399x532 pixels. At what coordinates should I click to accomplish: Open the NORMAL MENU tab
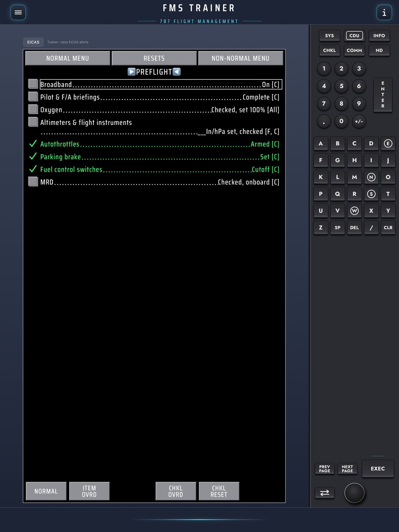(x=67, y=58)
